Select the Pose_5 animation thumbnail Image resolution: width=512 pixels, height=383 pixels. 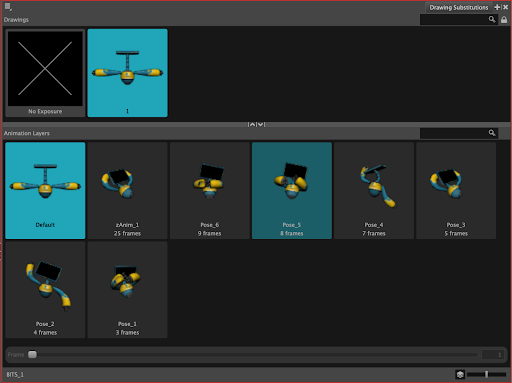click(292, 190)
